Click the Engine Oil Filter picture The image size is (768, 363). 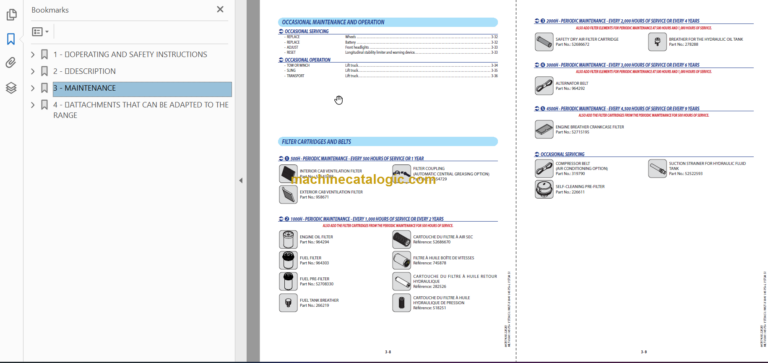coord(288,240)
